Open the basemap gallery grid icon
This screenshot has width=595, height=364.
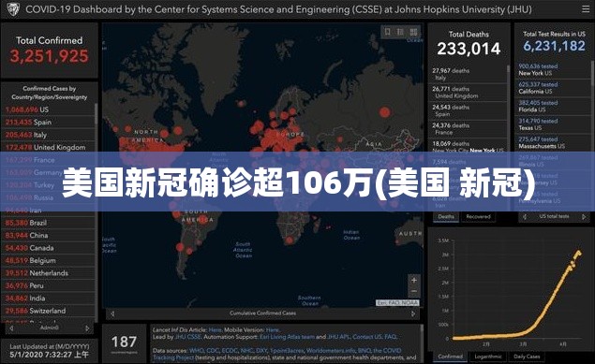pos(413,32)
